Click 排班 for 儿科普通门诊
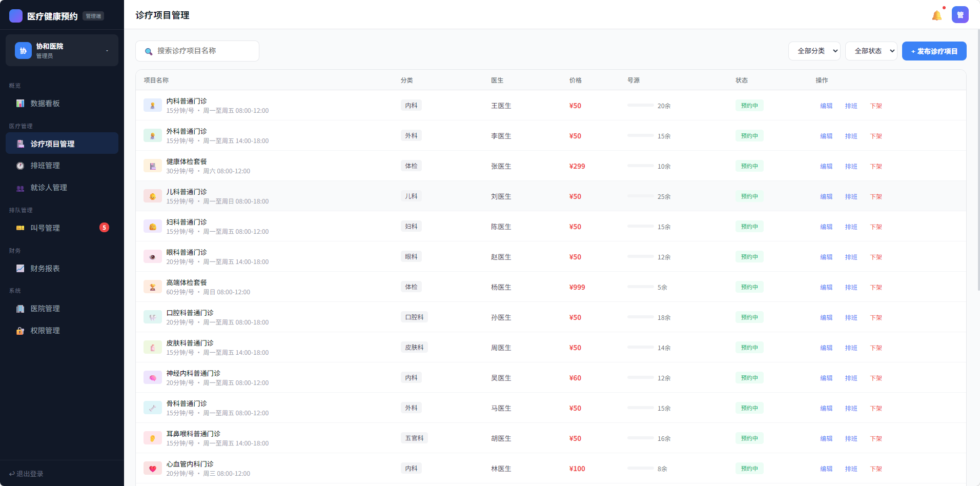Viewport: 980px width, 486px height. [x=851, y=197]
